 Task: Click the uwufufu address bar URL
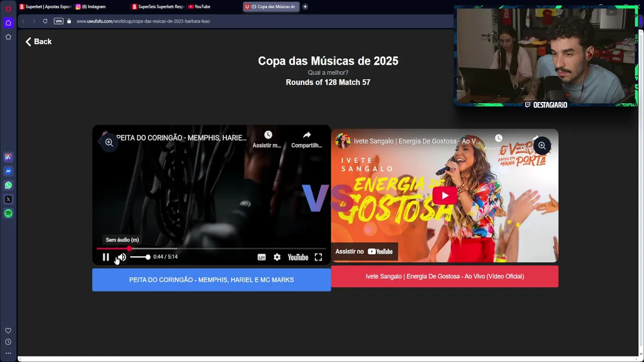pos(143,21)
